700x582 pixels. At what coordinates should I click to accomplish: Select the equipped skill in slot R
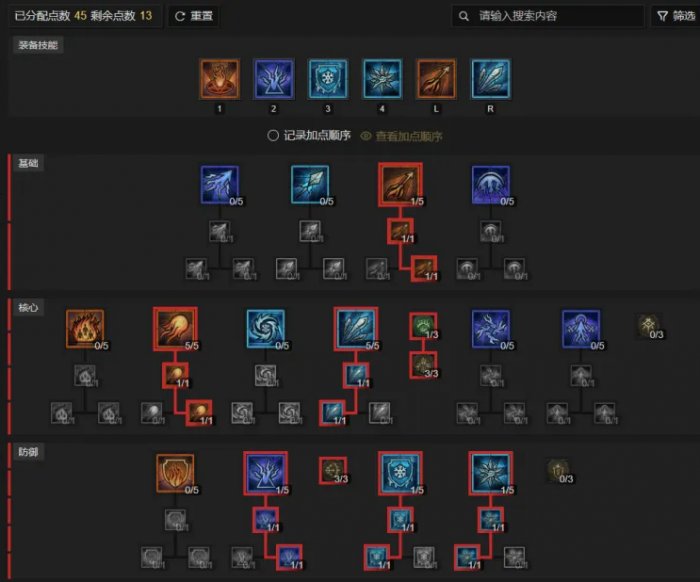(x=491, y=79)
